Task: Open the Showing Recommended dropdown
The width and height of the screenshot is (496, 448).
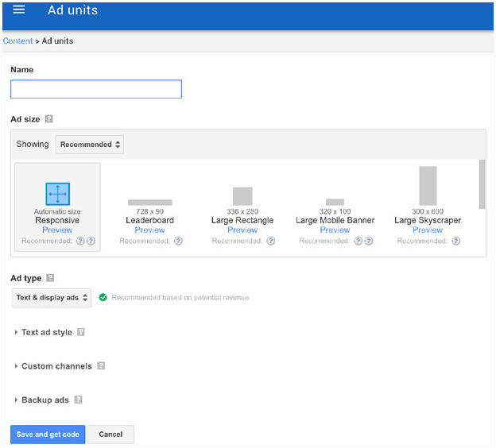Action: [x=90, y=145]
